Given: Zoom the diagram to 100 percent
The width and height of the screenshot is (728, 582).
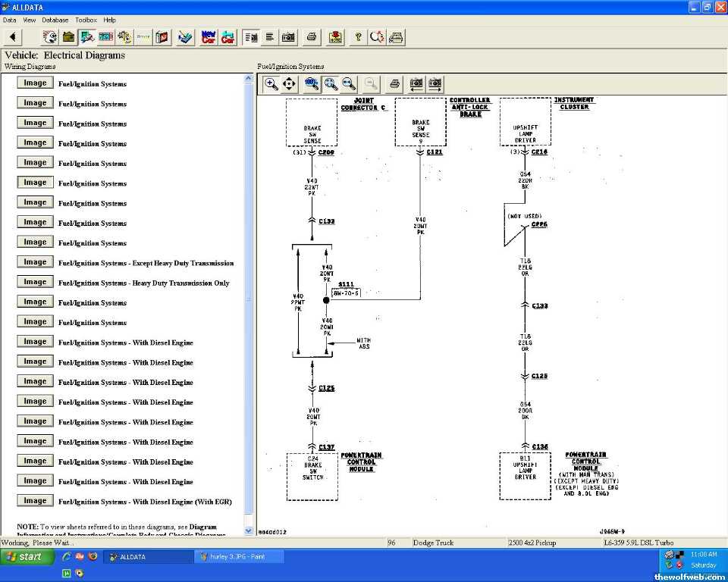Looking at the screenshot, I should point(312,84).
